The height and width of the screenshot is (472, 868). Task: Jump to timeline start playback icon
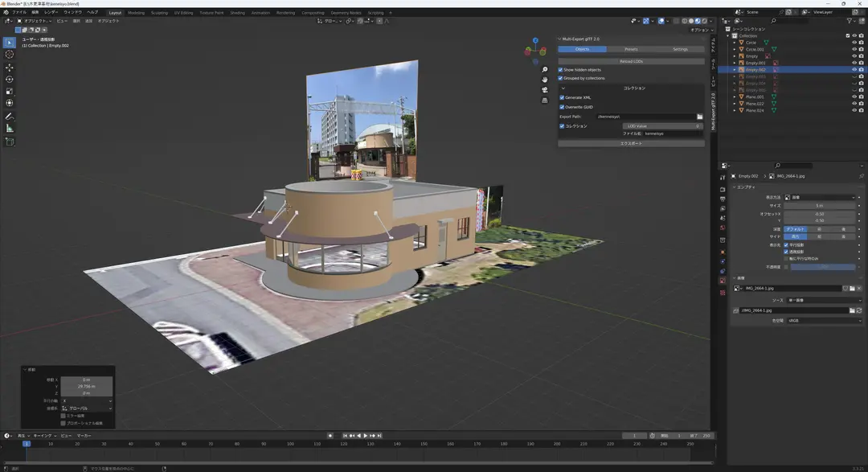pyautogui.click(x=346, y=436)
